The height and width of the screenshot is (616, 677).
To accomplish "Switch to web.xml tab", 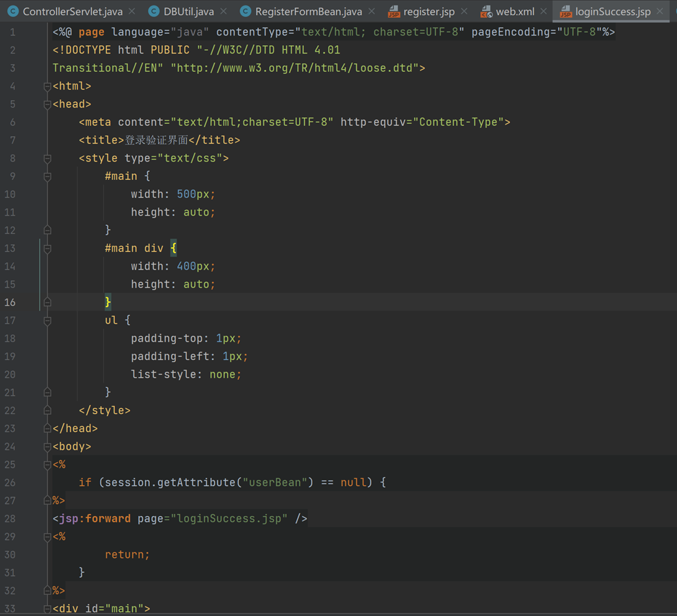I will 515,12.
